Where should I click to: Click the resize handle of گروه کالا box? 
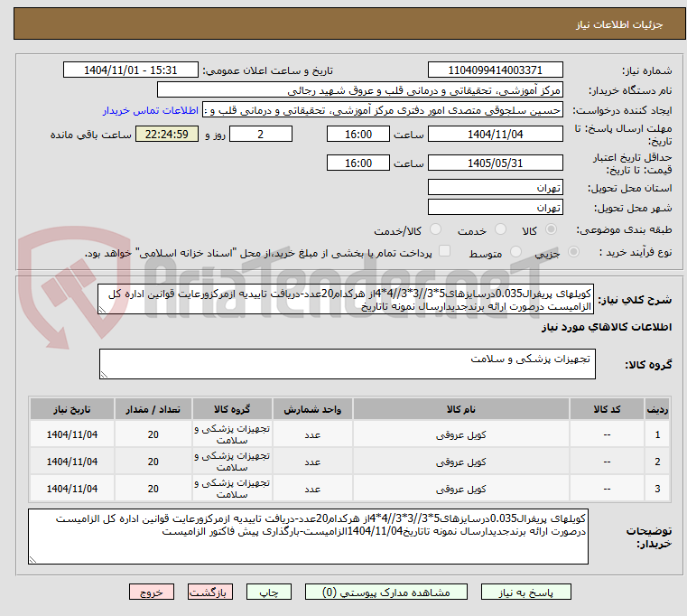pos(105,375)
